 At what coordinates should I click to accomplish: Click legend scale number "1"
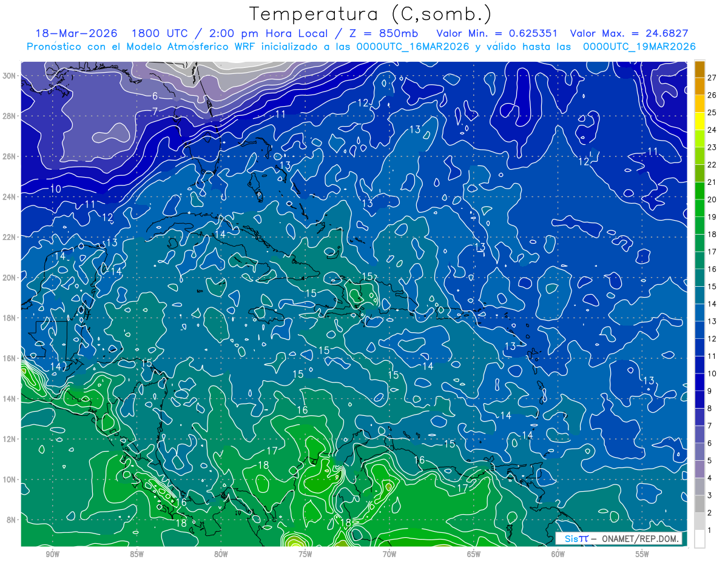point(710,530)
